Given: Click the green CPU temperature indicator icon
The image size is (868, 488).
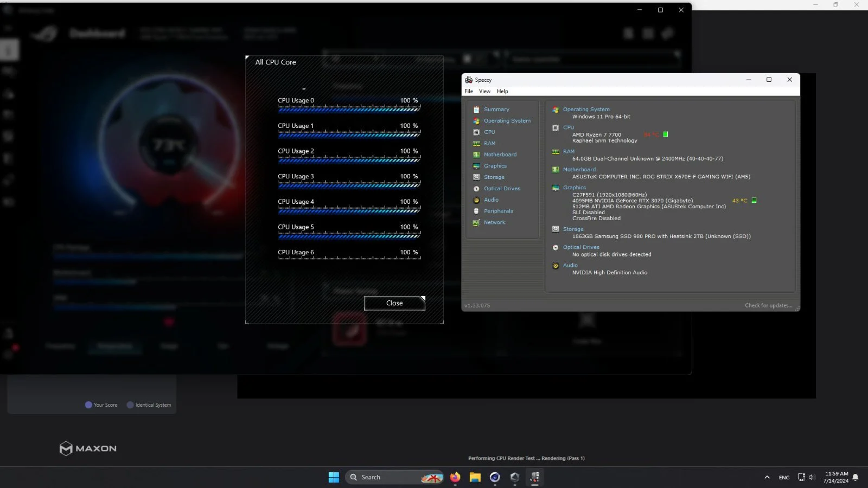Looking at the screenshot, I should point(666,134).
